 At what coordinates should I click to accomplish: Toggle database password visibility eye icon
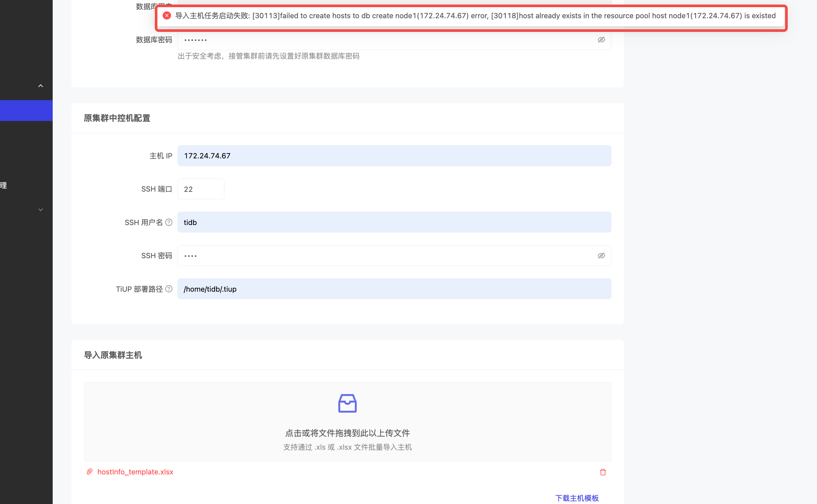[x=601, y=40]
